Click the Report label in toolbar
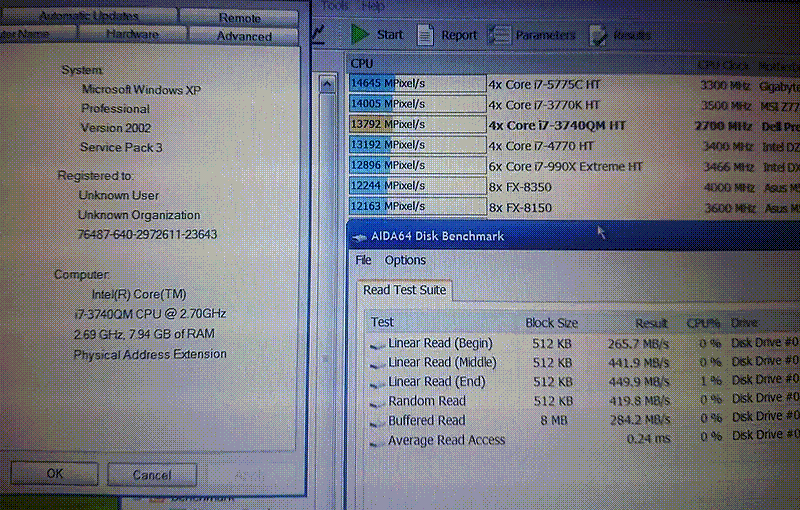 [459, 35]
